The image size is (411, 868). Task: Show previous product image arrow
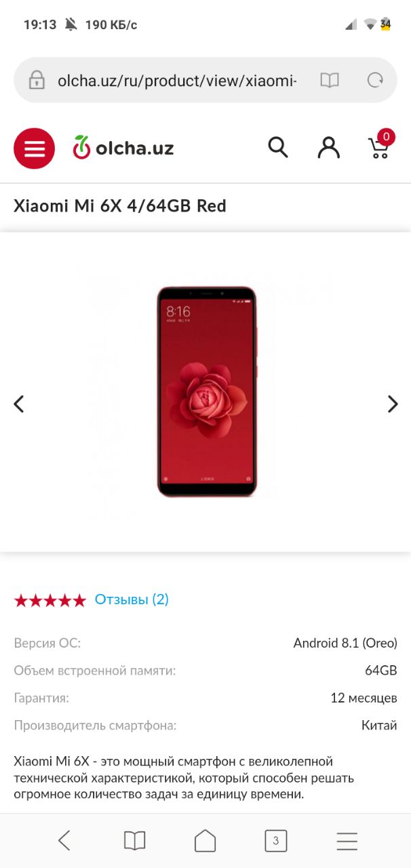click(x=19, y=404)
